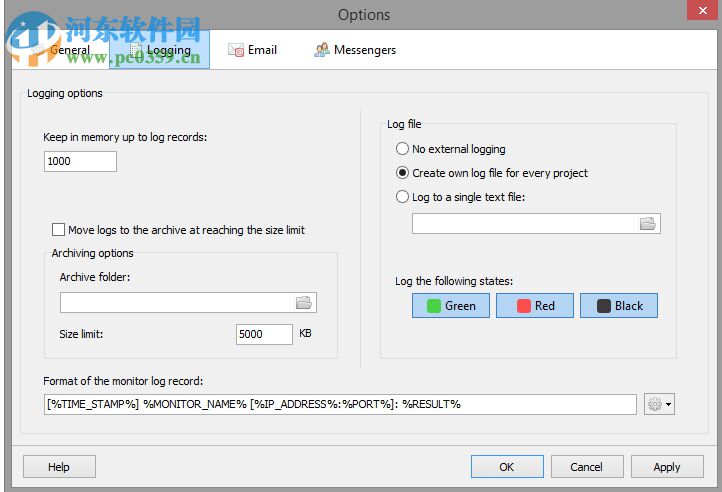
Task: Click the Help button
Action: pos(59,467)
